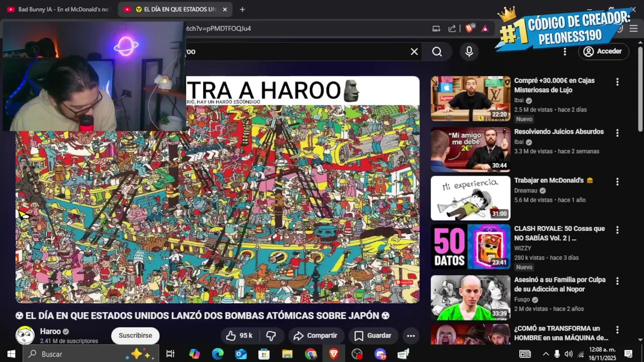The height and width of the screenshot is (362, 644).
Task: Switch to Brave browser in taskbar
Action: 334,354
